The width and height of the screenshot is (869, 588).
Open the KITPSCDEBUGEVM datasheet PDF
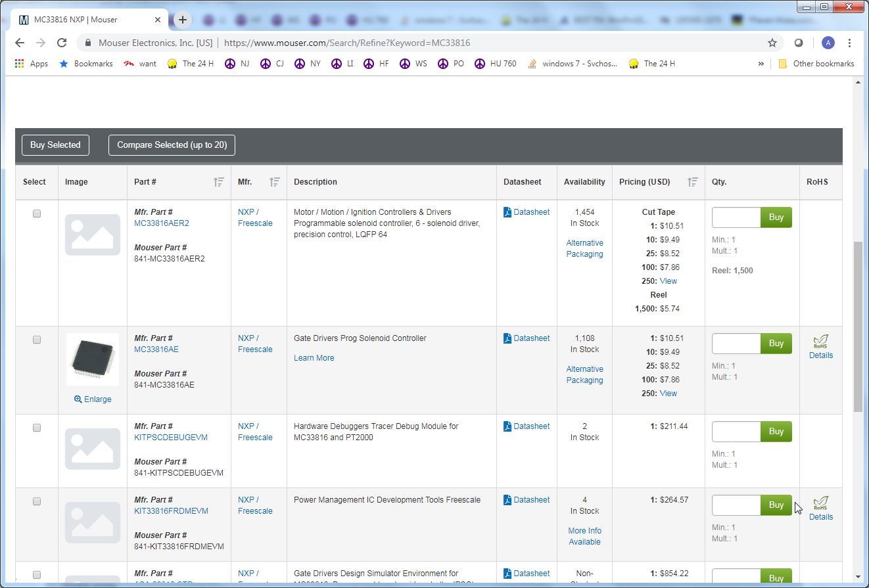pos(527,426)
